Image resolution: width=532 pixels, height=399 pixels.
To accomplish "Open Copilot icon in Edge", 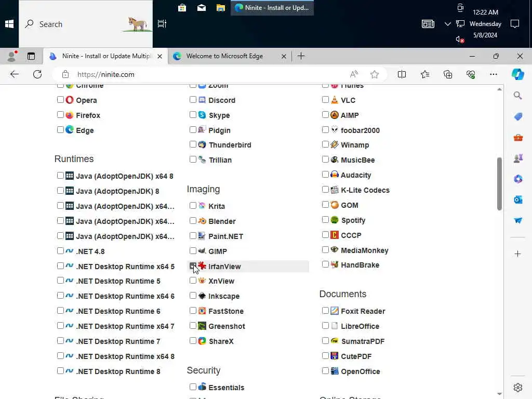I will (x=518, y=74).
